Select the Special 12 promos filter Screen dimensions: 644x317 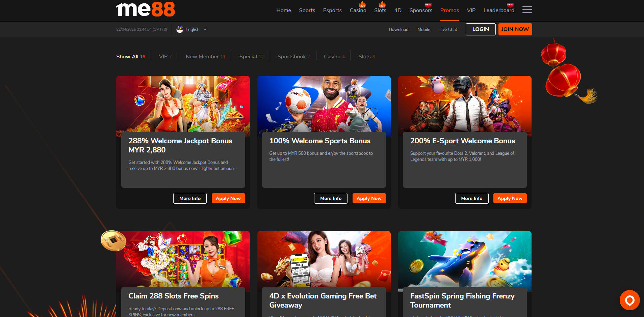(251, 56)
